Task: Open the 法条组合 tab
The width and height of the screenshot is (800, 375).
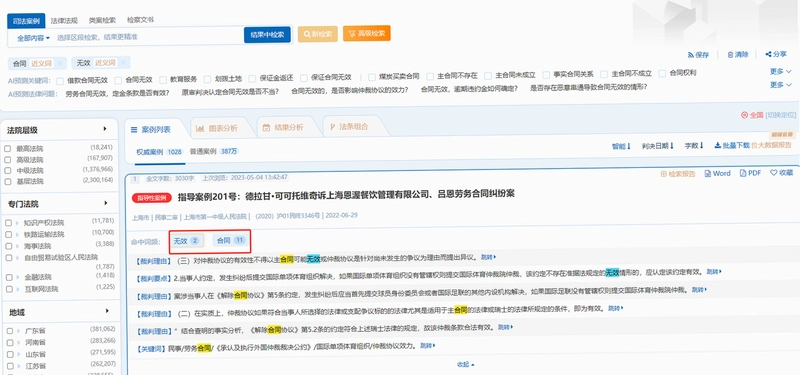Action: 349,127
